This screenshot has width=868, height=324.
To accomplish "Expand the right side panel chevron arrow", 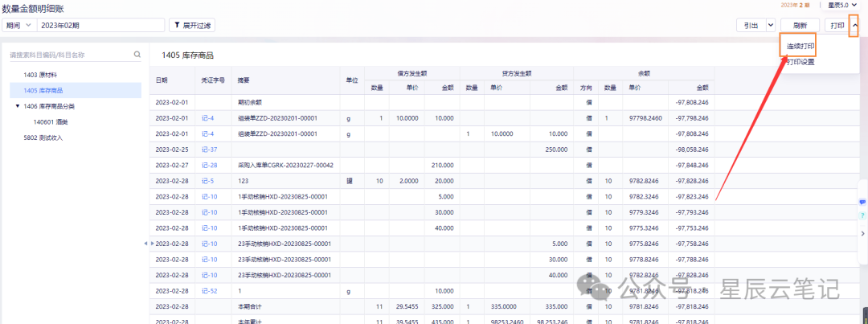I will (862, 233).
